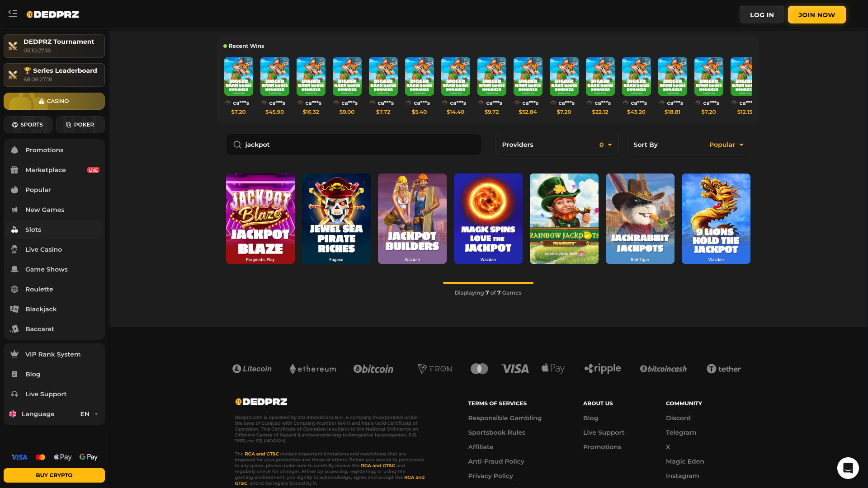
Task: Open the Marketplace with LIVE badge
Action: (45, 170)
